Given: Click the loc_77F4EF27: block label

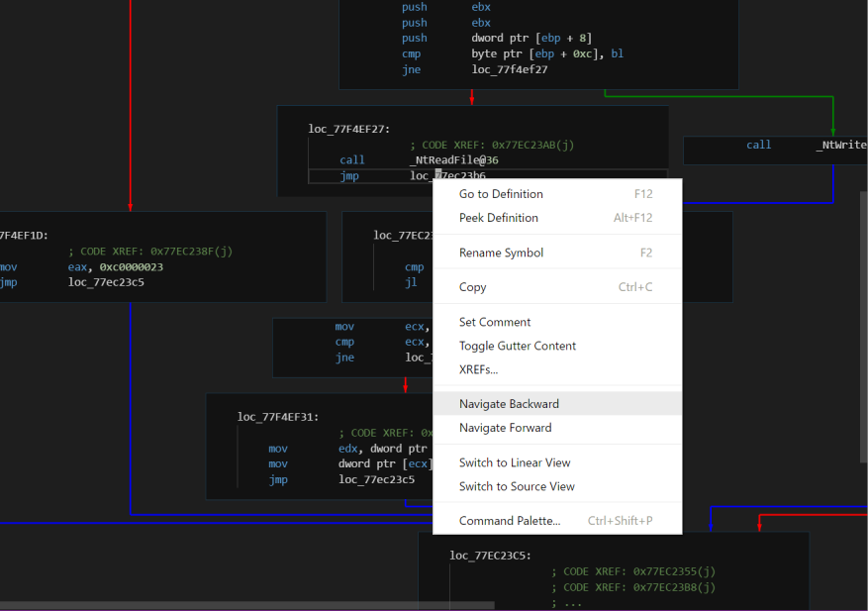Looking at the screenshot, I should pyautogui.click(x=348, y=129).
